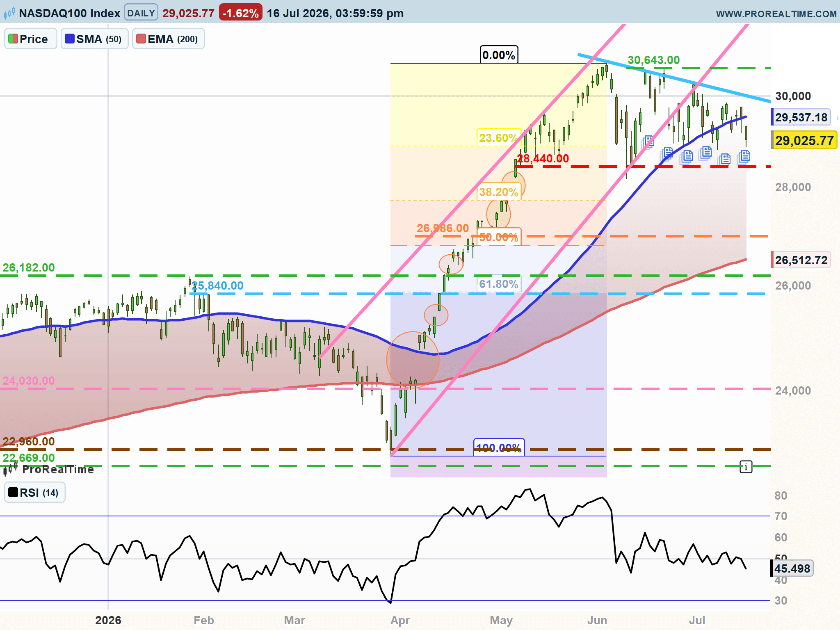
Task: Click the 45.498 RSI value tag
Action: point(792,568)
